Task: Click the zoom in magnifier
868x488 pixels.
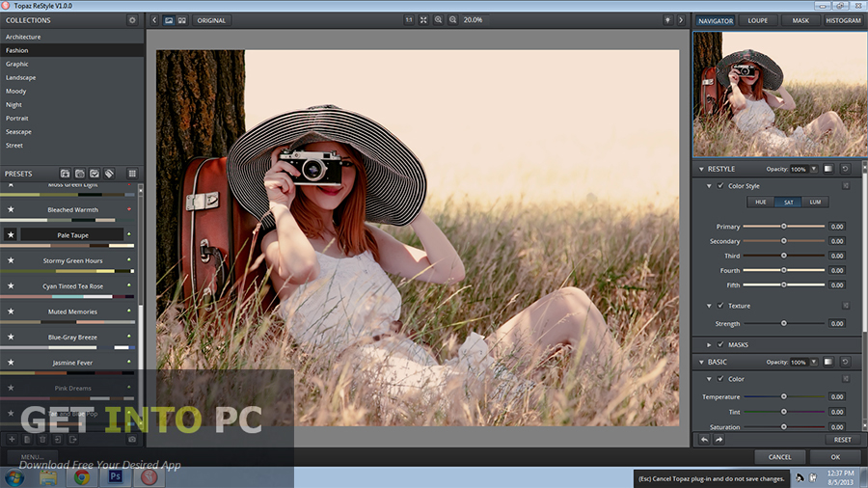Action: 438,20
